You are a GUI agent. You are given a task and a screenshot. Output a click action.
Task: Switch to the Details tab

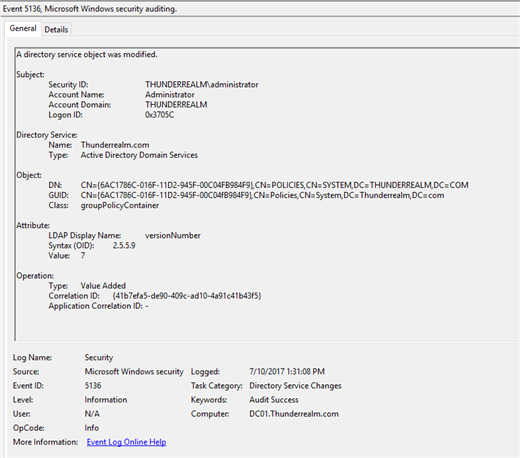coord(56,29)
